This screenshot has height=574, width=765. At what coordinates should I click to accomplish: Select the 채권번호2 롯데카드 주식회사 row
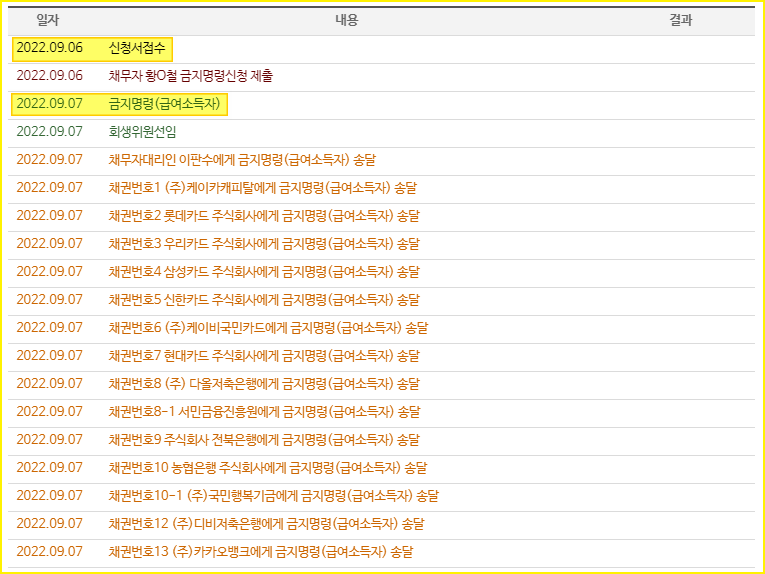(382, 216)
